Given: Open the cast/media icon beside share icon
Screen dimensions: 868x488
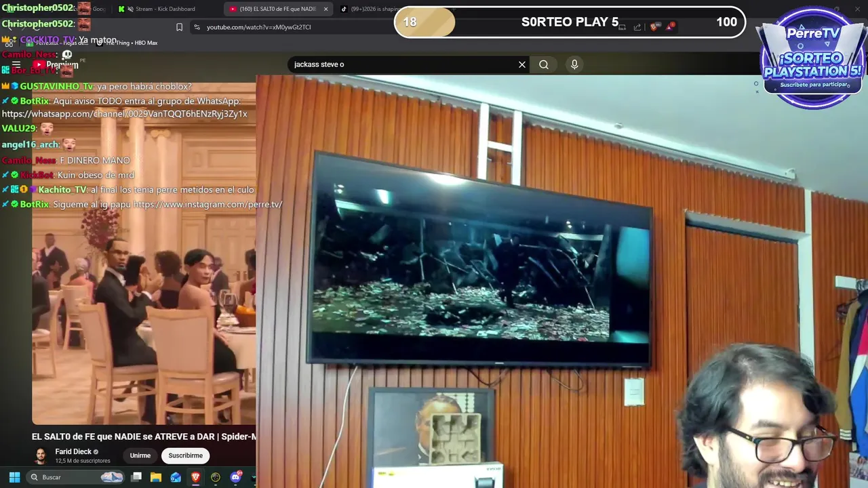Looking at the screenshot, I should pyautogui.click(x=621, y=27).
